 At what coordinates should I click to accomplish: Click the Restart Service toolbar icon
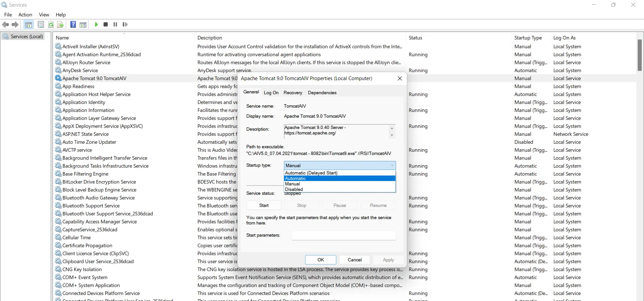(x=125, y=24)
